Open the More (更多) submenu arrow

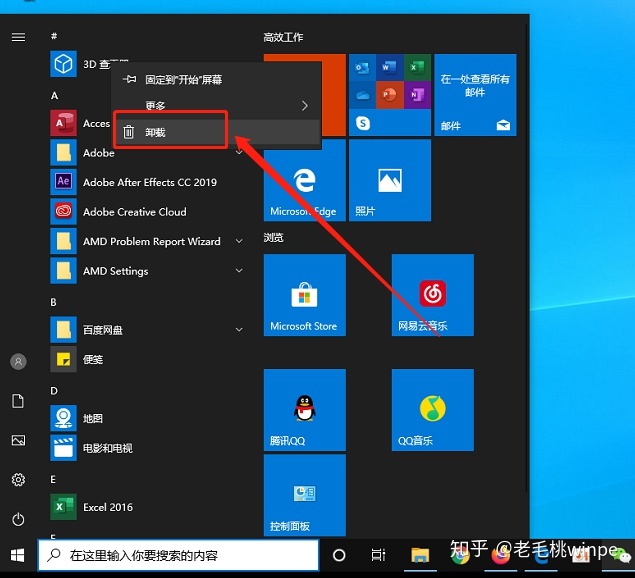pyautogui.click(x=305, y=106)
